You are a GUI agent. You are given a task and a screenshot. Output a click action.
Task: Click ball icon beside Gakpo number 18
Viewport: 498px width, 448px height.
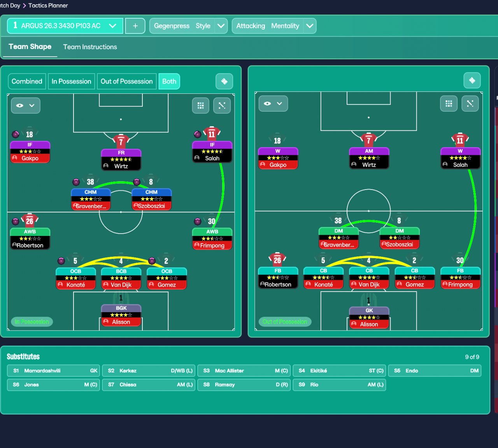coord(16,134)
